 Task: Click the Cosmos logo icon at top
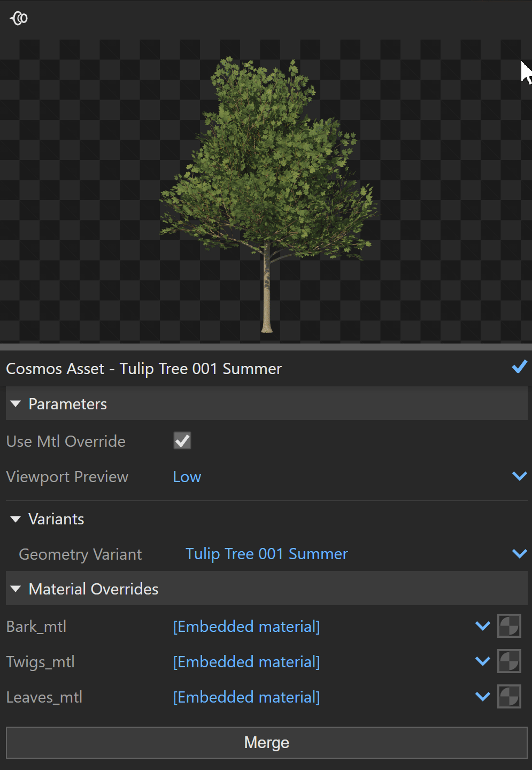[19, 18]
